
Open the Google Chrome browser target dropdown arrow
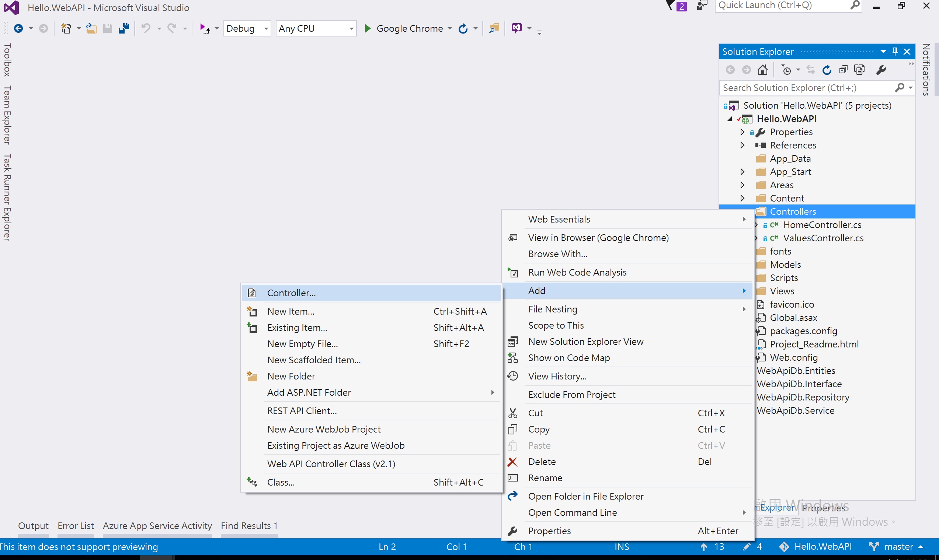coord(449,29)
